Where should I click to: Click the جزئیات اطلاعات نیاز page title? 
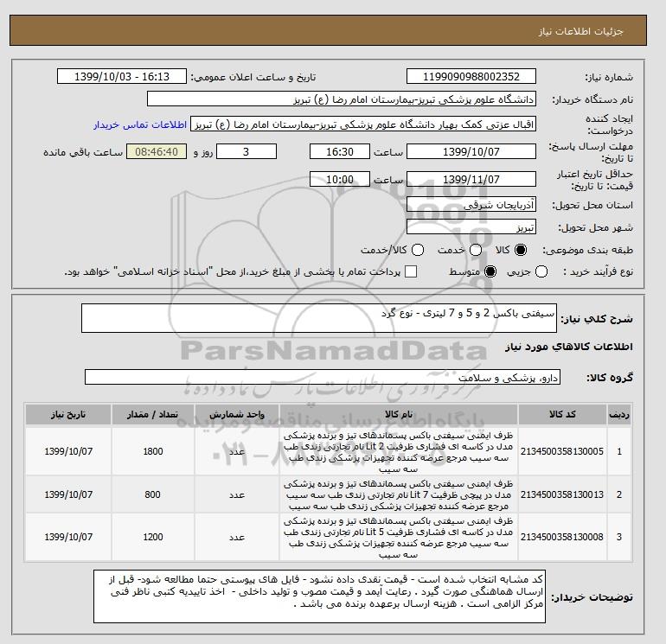click(x=580, y=31)
